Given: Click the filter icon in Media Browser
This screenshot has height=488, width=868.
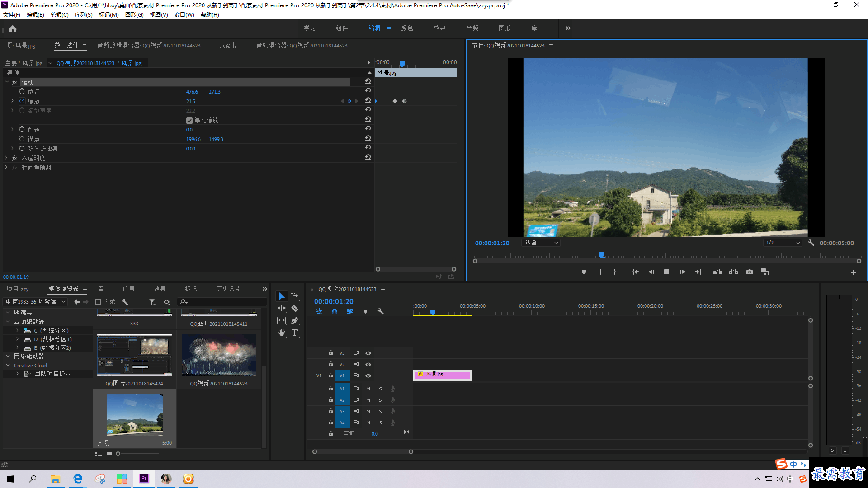Looking at the screenshot, I should click(x=152, y=302).
